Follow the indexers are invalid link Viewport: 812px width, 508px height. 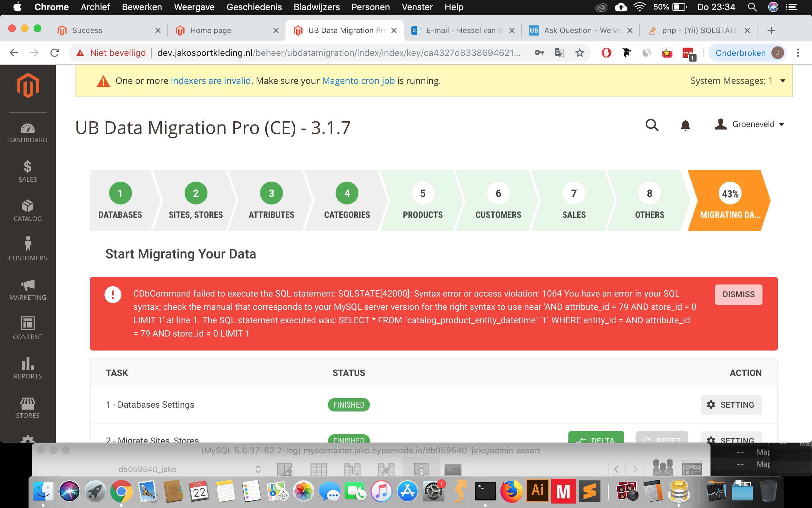(211, 81)
